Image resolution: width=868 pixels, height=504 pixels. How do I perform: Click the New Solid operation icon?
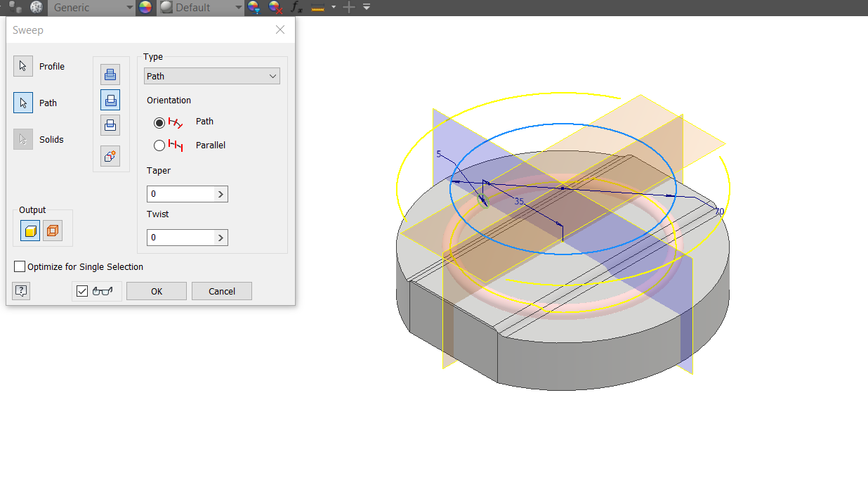coord(110,155)
